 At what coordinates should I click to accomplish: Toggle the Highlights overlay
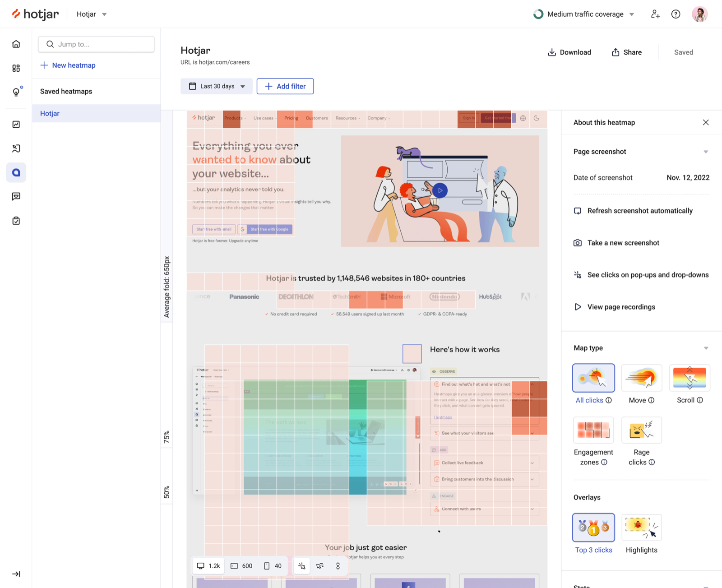(641, 527)
